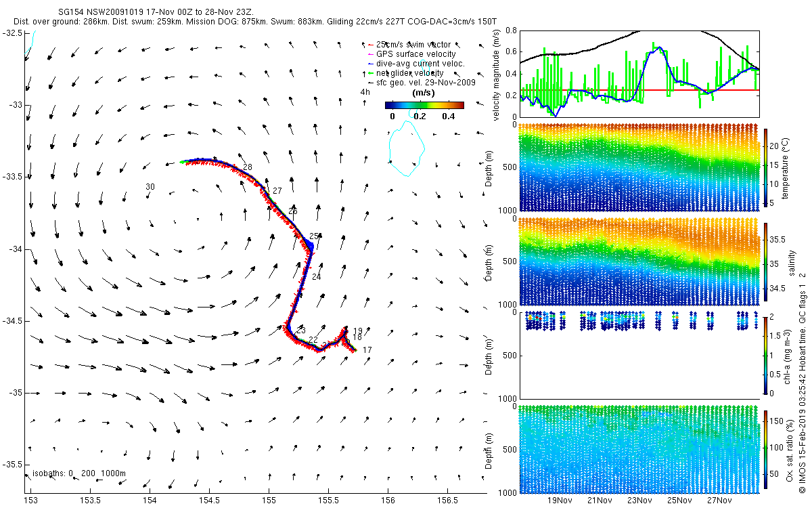Select day marker 25 on glider track
812x508 pixels.
click(314, 236)
